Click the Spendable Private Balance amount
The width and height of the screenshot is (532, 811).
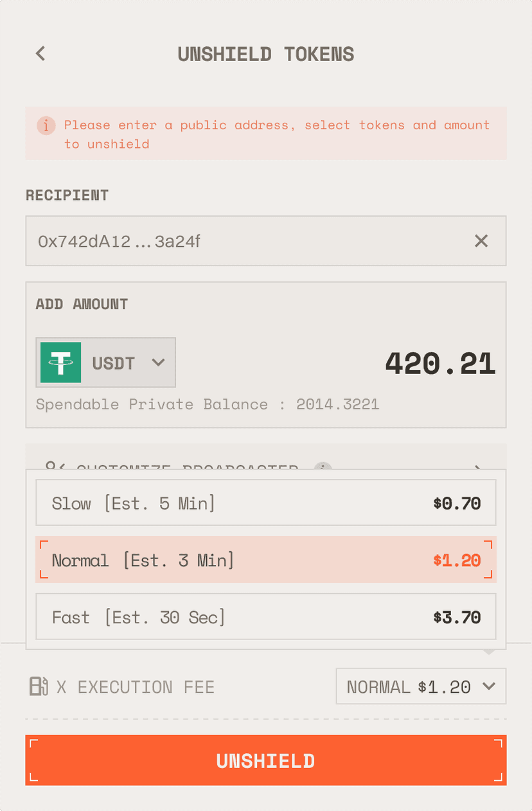(337, 404)
